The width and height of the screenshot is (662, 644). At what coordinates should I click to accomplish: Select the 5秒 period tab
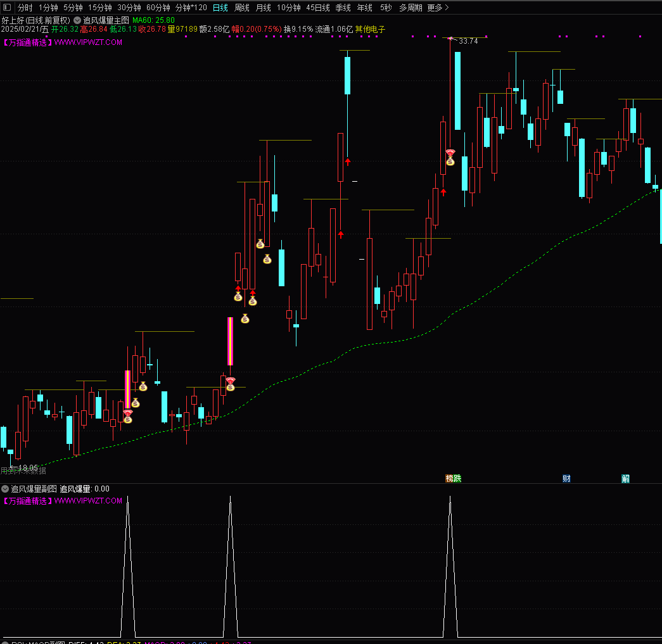(x=386, y=8)
